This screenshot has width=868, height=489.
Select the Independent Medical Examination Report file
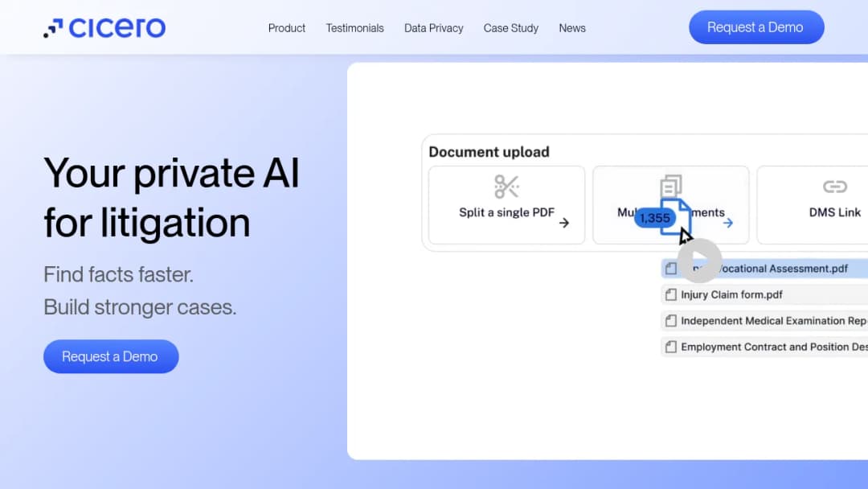(764, 321)
